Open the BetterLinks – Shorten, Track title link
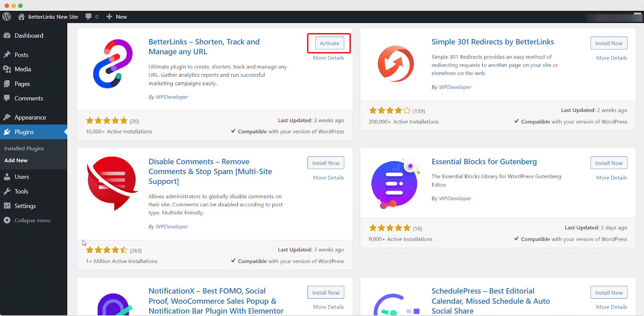Screen dimensions: 644x316 (x=204, y=47)
